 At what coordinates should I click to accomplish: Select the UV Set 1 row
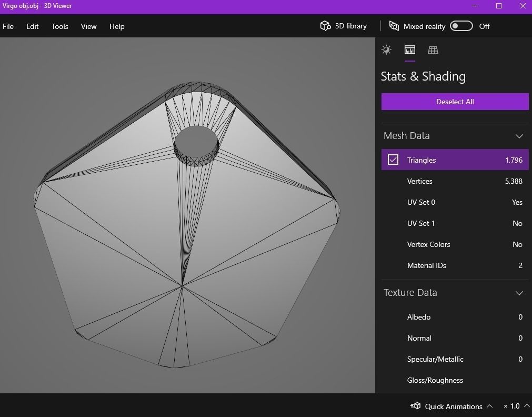pos(455,223)
